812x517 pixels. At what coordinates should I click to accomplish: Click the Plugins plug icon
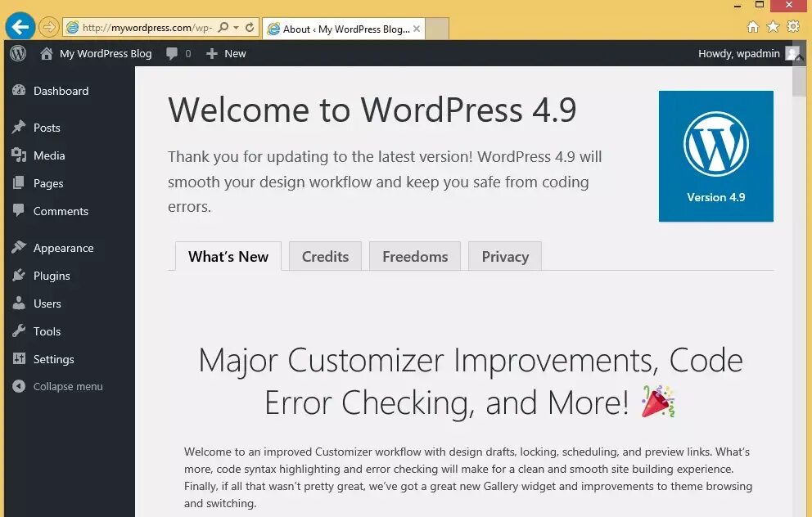pos(19,275)
